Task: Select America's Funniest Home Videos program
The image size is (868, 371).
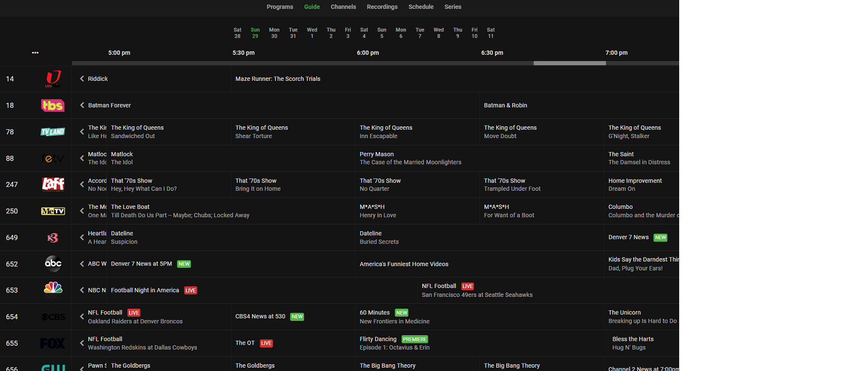Action: click(404, 264)
